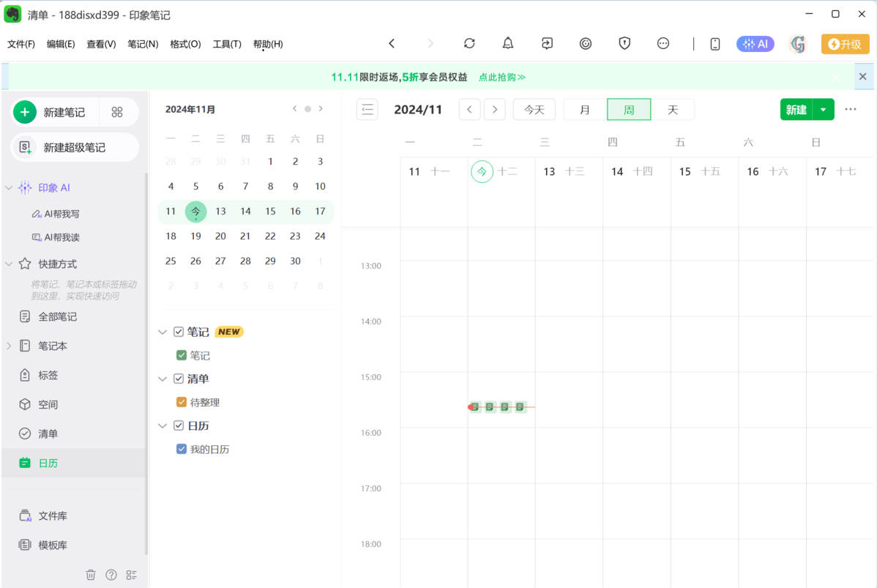Open the 工具(T) menu

point(227,44)
